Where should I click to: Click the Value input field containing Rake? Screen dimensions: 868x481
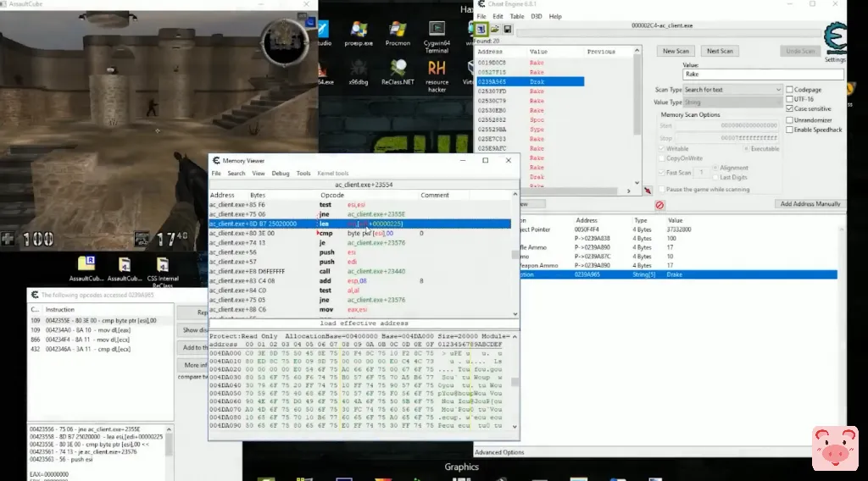pyautogui.click(x=763, y=74)
